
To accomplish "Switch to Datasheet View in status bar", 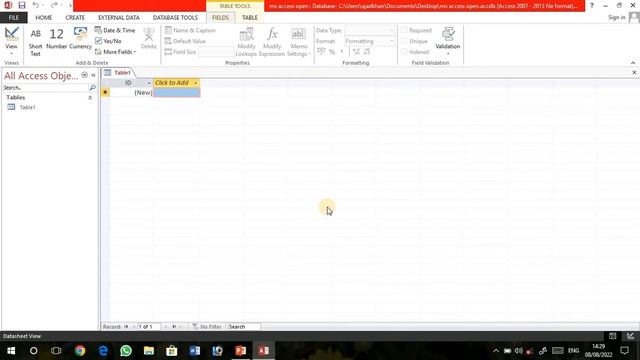I will (x=612, y=336).
